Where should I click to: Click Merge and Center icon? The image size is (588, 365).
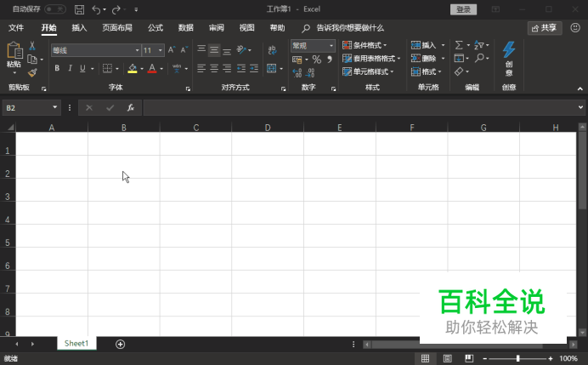pos(272,68)
